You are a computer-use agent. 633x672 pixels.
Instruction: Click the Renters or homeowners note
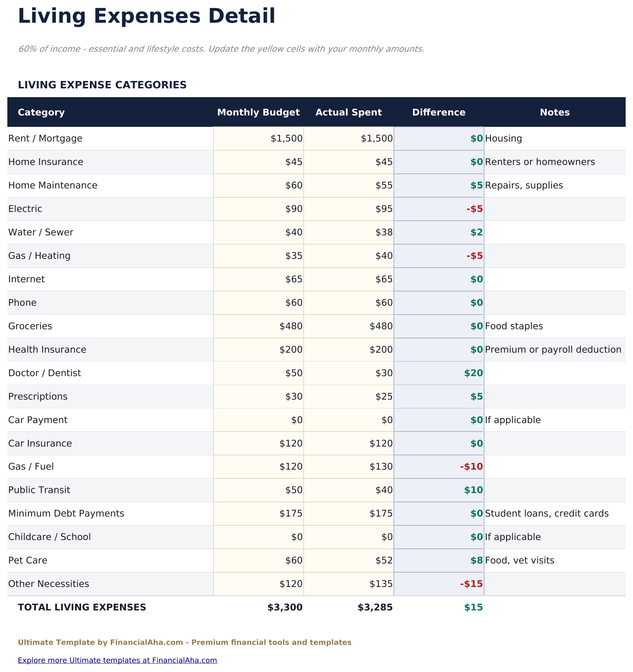(540, 162)
